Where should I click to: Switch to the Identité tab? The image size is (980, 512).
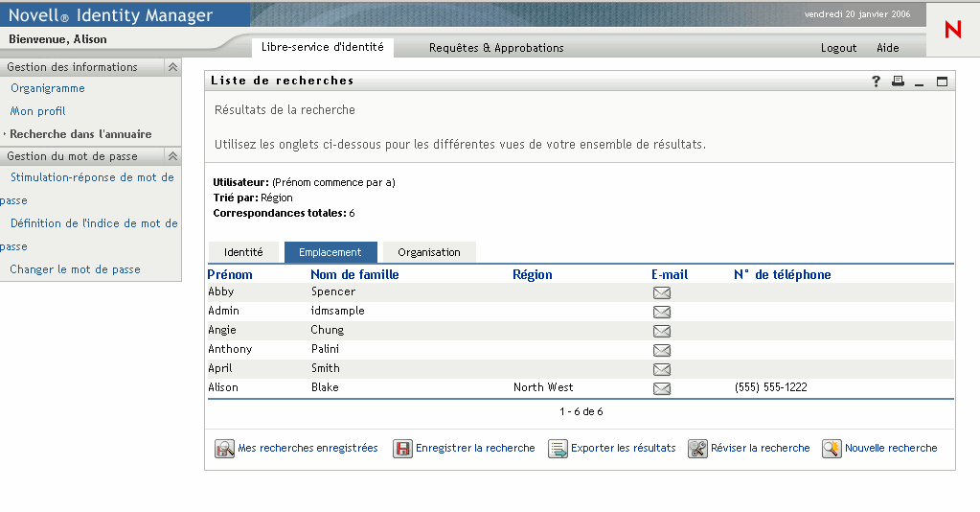[243, 252]
